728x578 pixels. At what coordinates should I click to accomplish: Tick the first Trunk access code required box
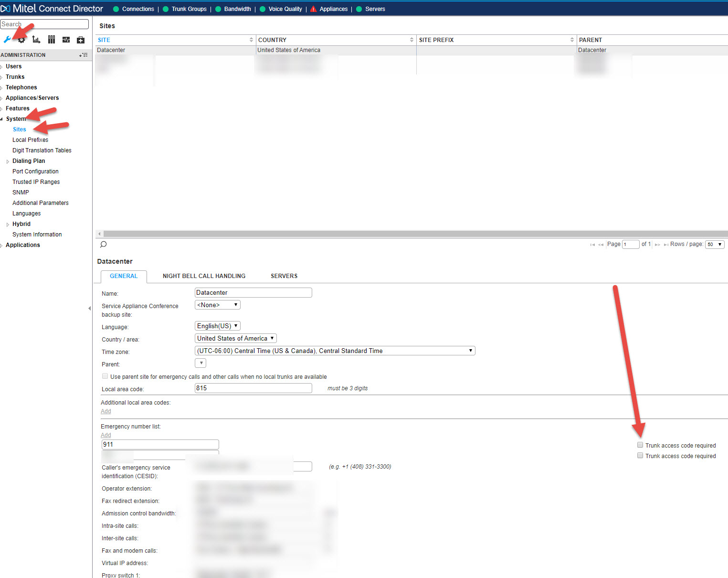pos(640,445)
